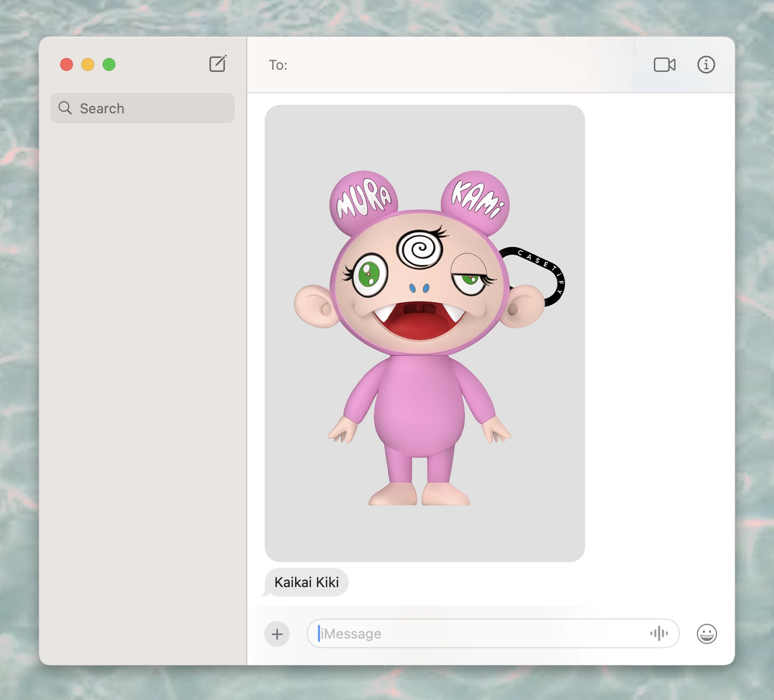Screen dimensions: 774x700
Task: Open the pink character image attachment
Action: click(425, 333)
